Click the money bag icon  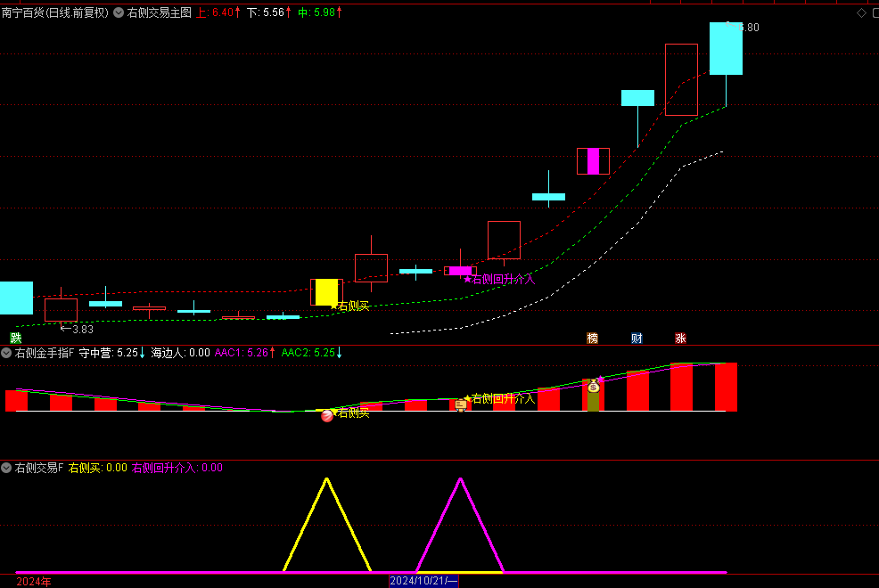pos(593,385)
